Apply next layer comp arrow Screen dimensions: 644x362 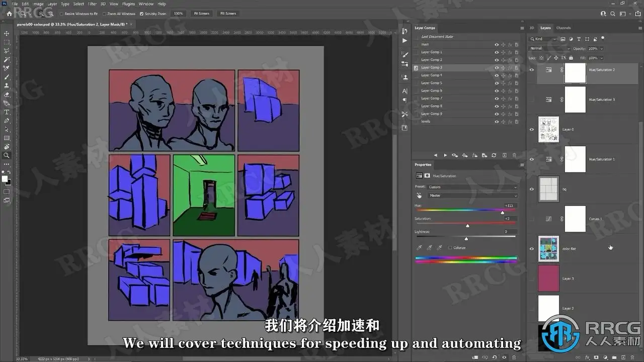[445, 155]
